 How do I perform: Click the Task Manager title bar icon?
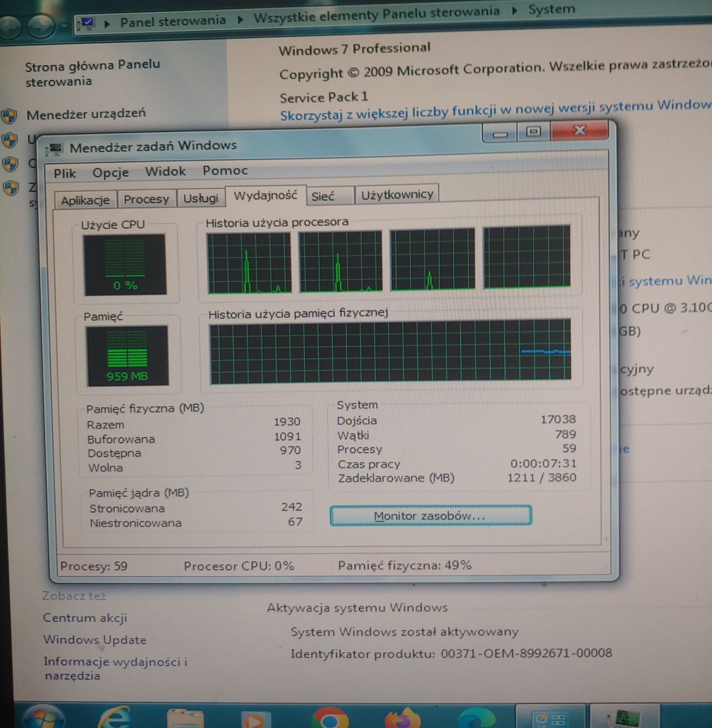(x=55, y=149)
